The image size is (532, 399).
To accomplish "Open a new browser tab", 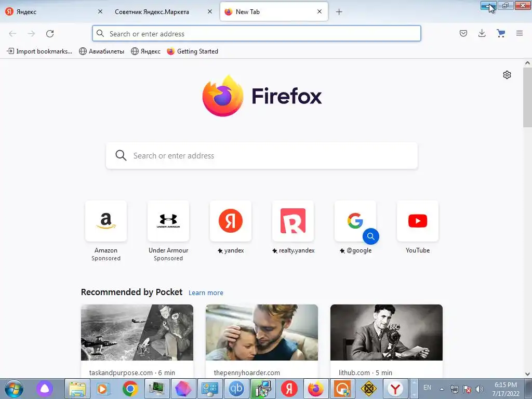I will (339, 12).
